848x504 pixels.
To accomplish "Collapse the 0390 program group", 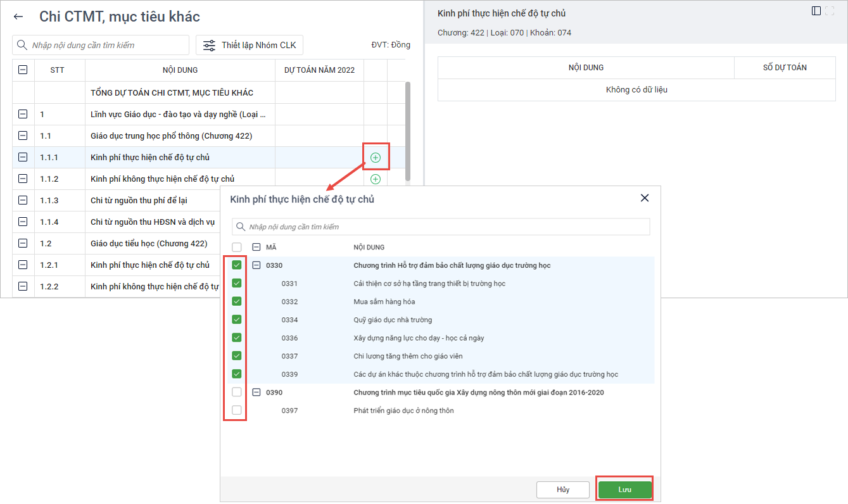I will pyautogui.click(x=256, y=393).
